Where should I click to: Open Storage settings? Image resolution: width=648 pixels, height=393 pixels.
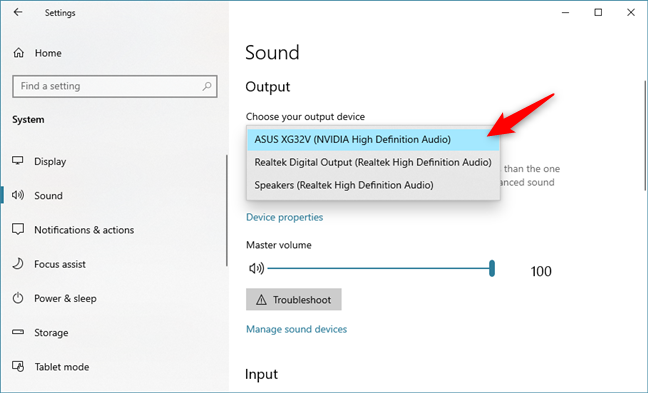click(51, 333)
